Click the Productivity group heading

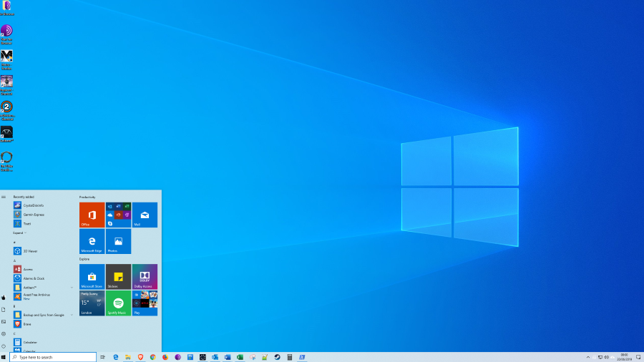[87, 197]
